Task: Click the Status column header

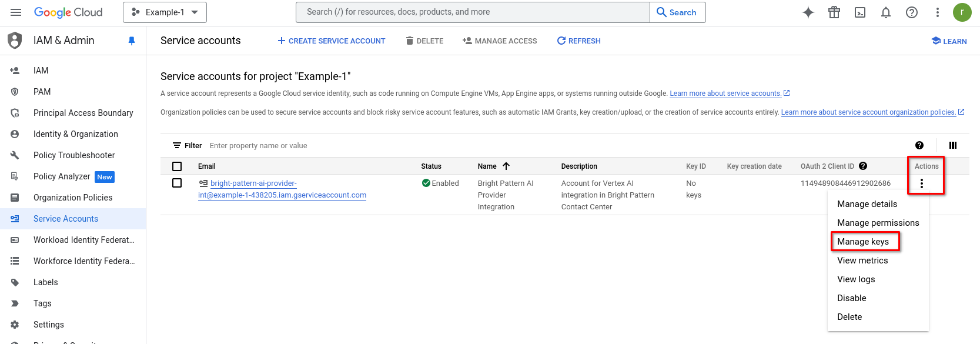Action: (x=431, y=166)
